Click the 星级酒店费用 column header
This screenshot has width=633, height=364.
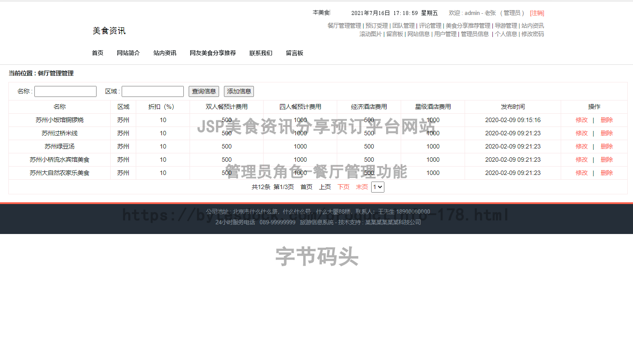click(433, 107)
